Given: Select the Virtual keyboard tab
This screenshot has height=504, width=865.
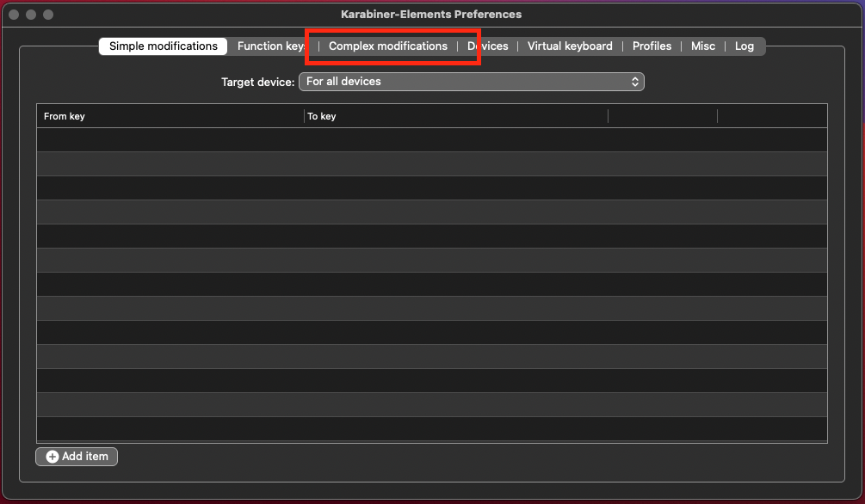Looking at the screenshot, I should coord(569,46).
